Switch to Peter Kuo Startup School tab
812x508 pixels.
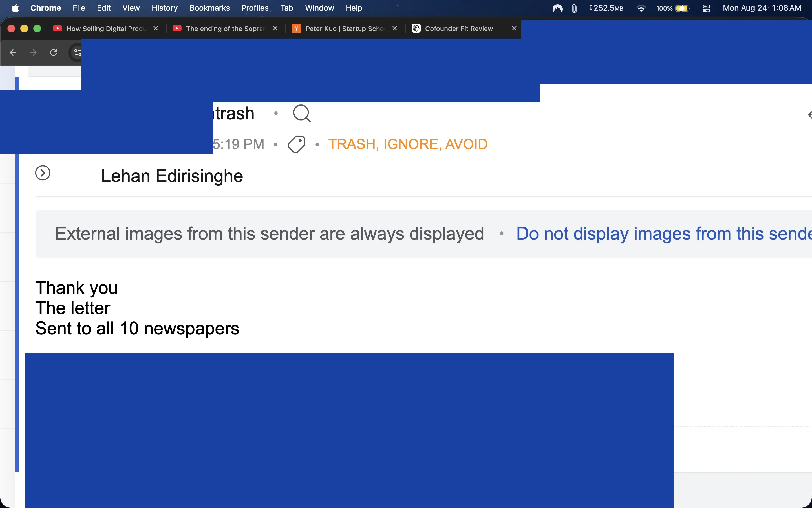(345, 29)
